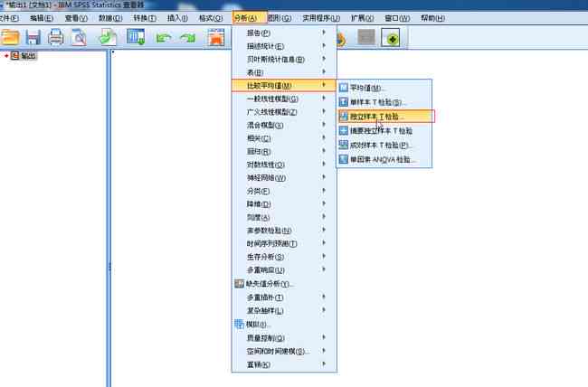The height and width of the screenshot is (387, 588).
Task: Open the 插入(I) menu
Action: coord(177,18)
